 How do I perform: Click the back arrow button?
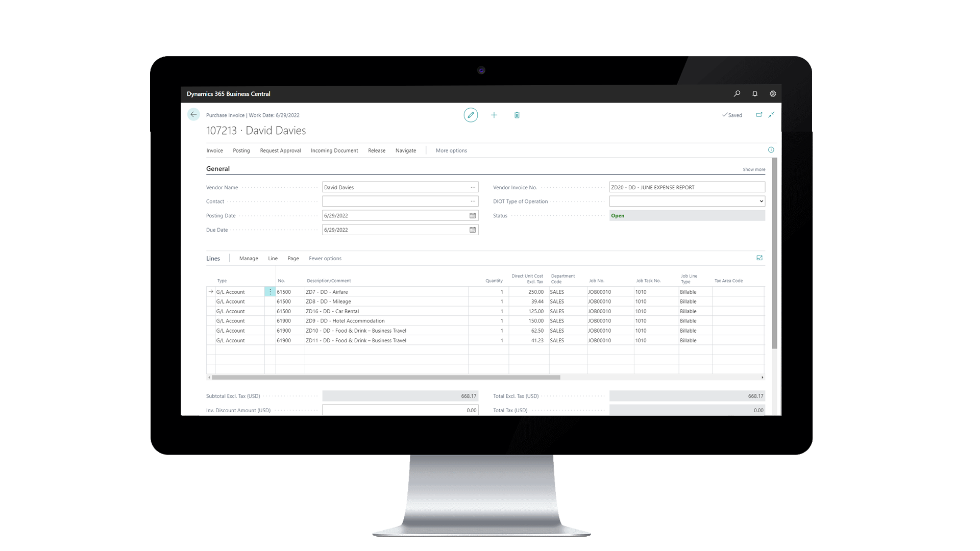click(193, 114)
